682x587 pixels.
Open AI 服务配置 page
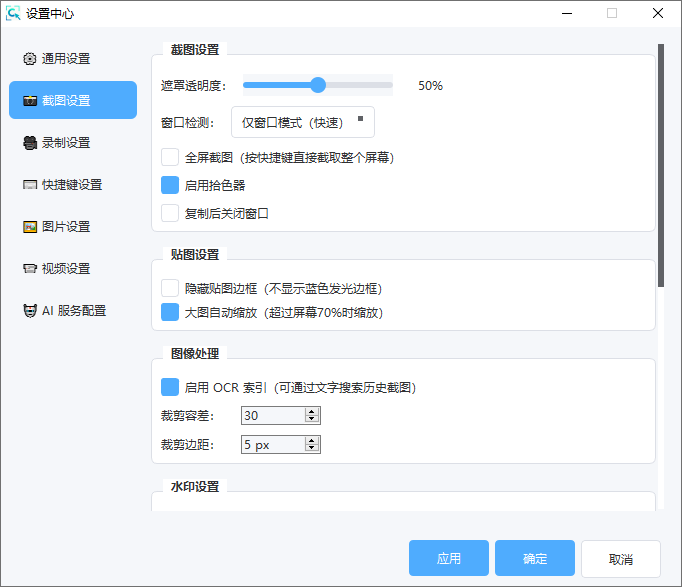point(73,311)
